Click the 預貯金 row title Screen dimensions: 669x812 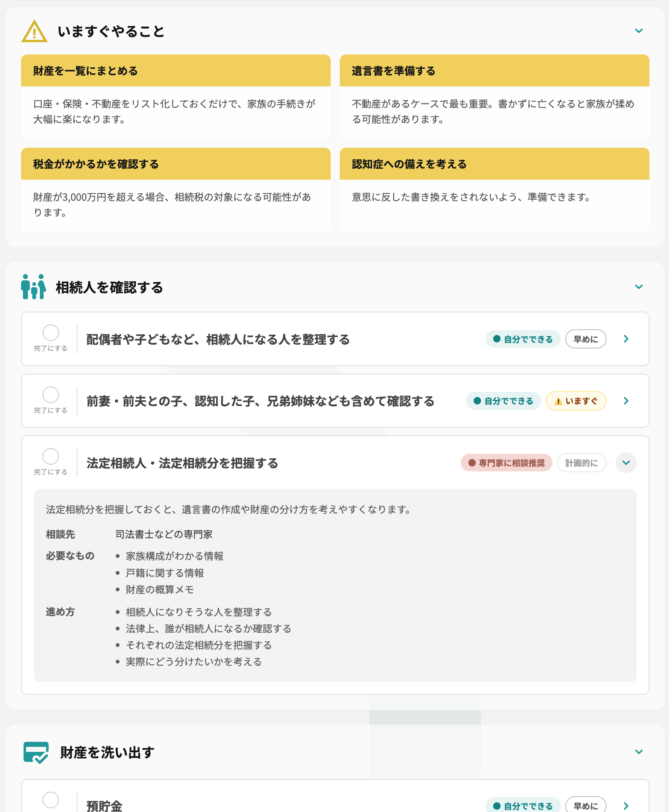point(104,806)
